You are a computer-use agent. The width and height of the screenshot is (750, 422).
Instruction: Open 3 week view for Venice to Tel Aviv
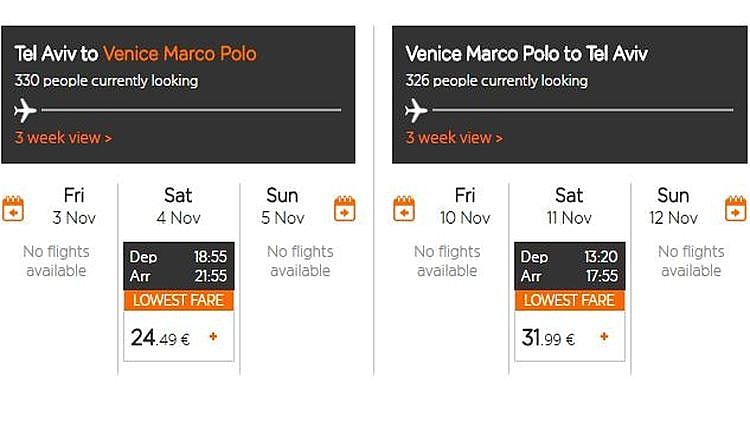(x=454, y=138)
